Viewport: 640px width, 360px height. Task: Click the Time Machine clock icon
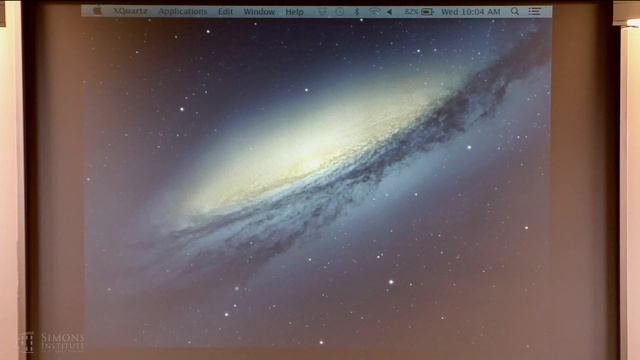click(339, 12)
